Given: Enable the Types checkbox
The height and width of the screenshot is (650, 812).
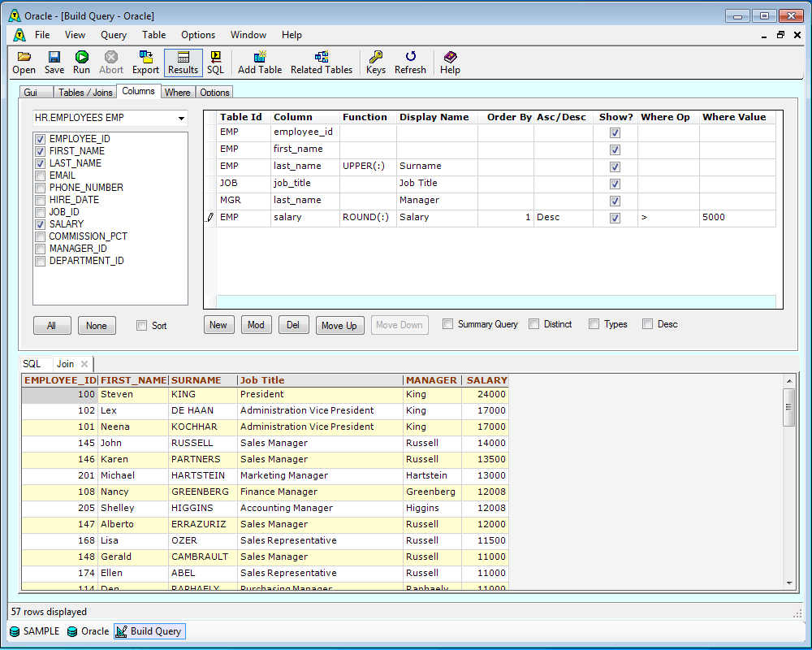Looking at the screenshot, I should point(594,324).
